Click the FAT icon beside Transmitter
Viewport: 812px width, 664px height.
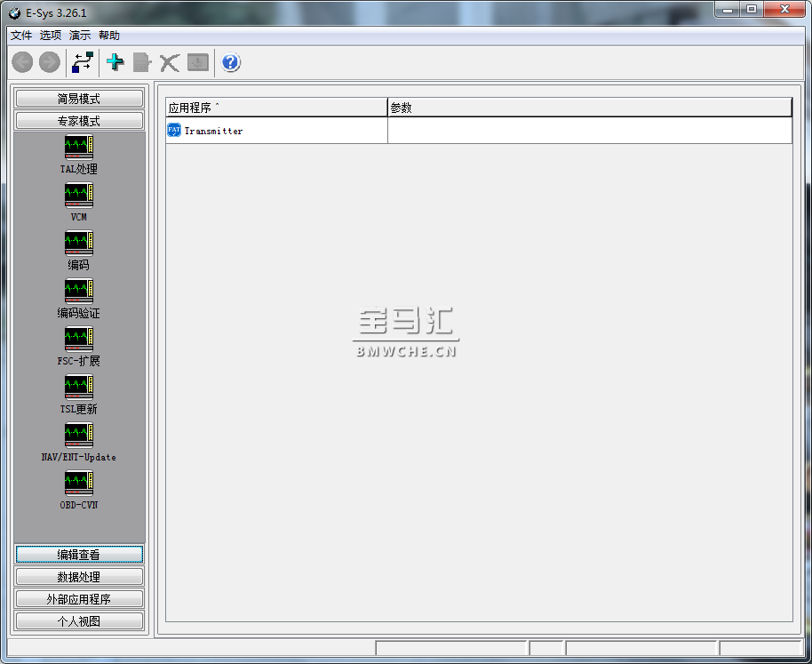[174, 130]
